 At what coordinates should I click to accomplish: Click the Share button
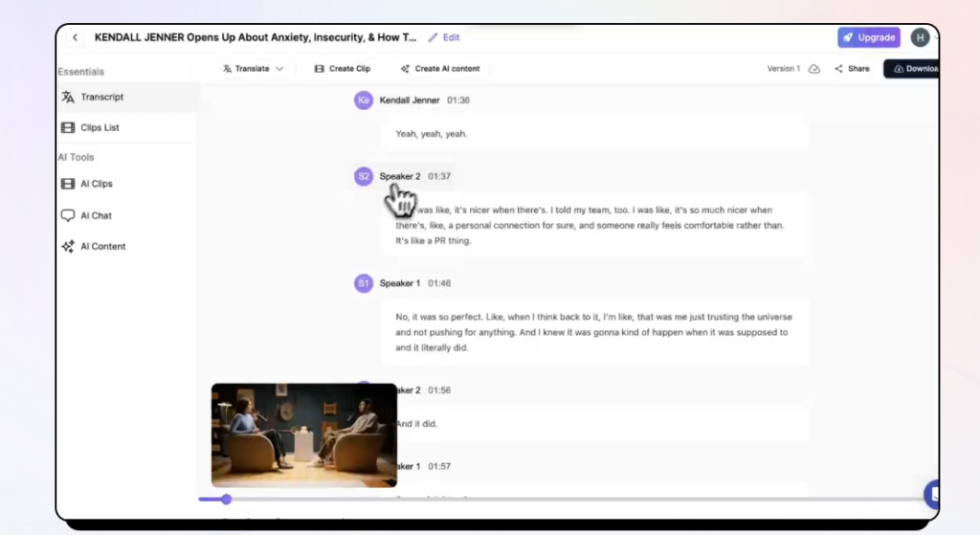point(852,69)
